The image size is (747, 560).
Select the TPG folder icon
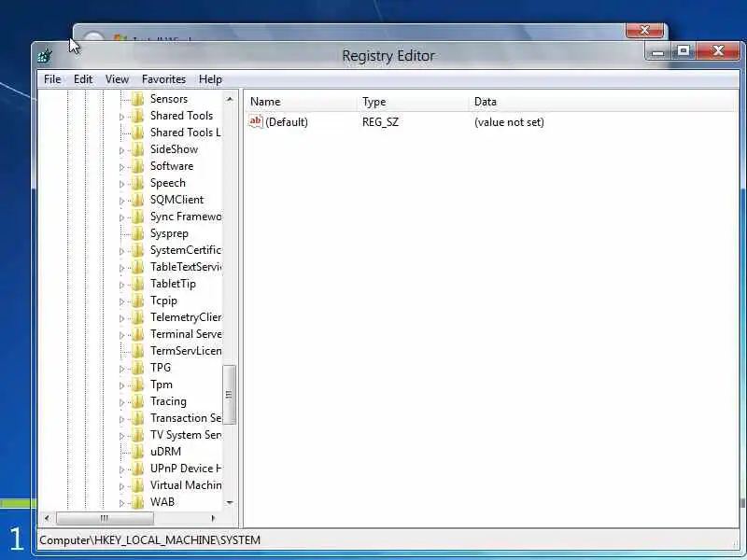(x=137, y=368)
